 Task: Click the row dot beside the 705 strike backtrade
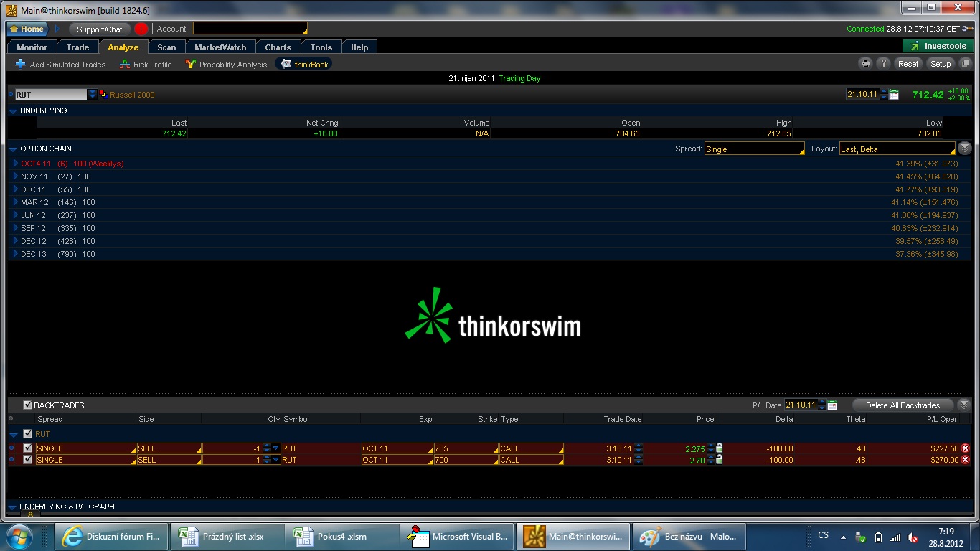(11, 448)
